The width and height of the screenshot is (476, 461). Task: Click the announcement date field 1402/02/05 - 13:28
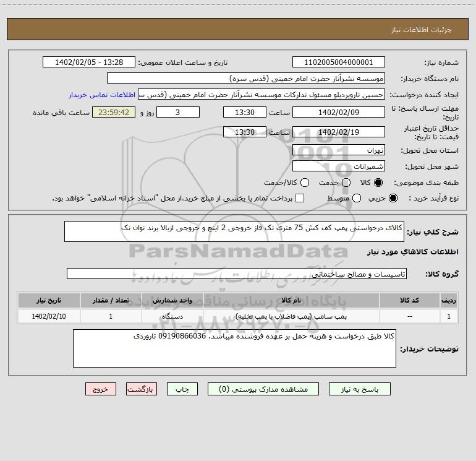89,62
